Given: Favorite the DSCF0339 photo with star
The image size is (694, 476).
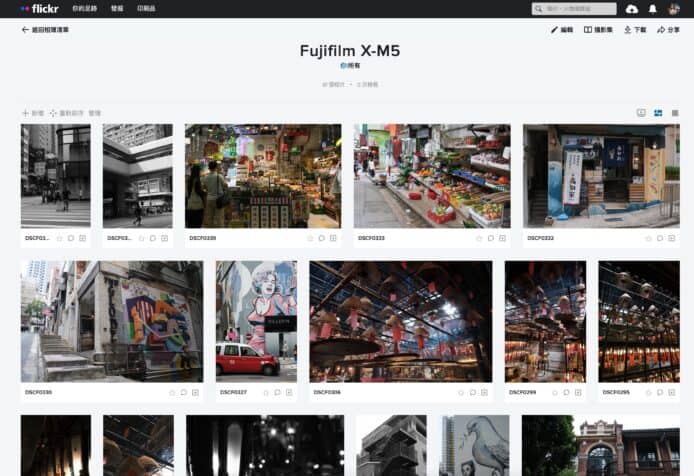Looking at the screenshot, I should pos(308,238).
